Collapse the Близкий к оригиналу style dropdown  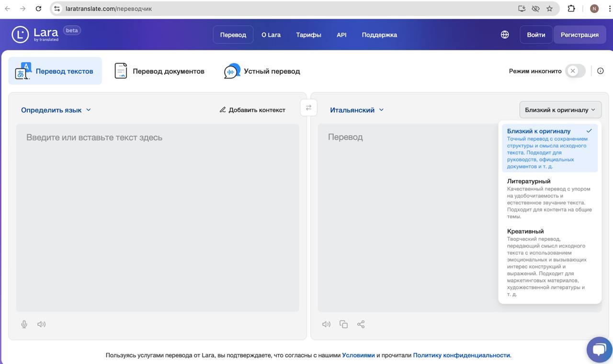pos(560,110)
